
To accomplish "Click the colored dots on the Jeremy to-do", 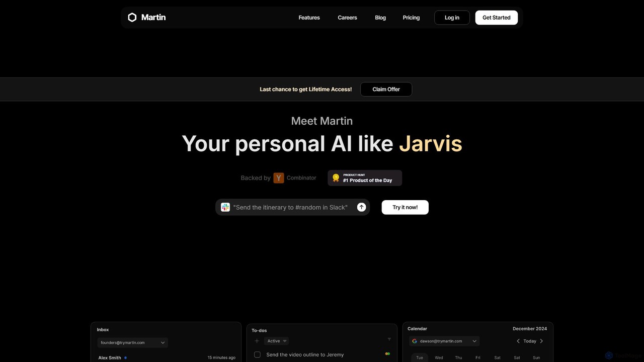I will 387,354.
